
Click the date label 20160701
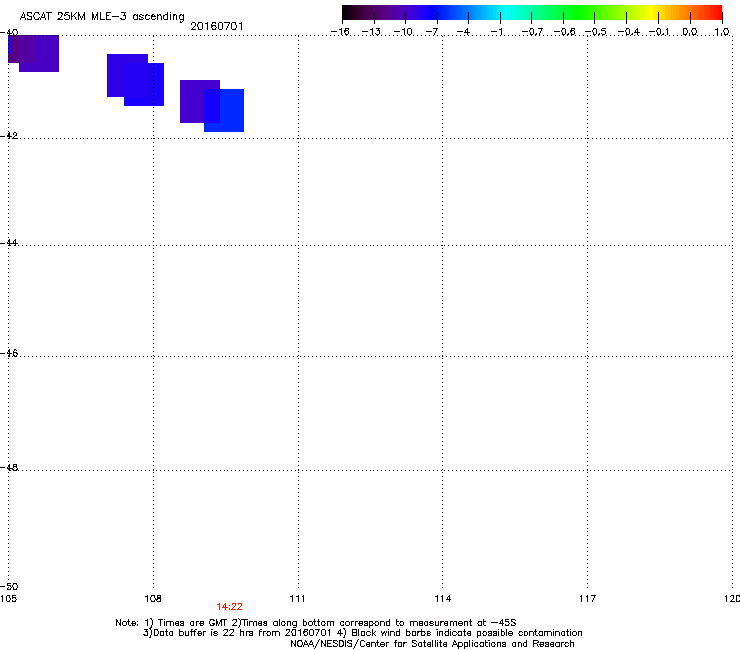[217, 26]
